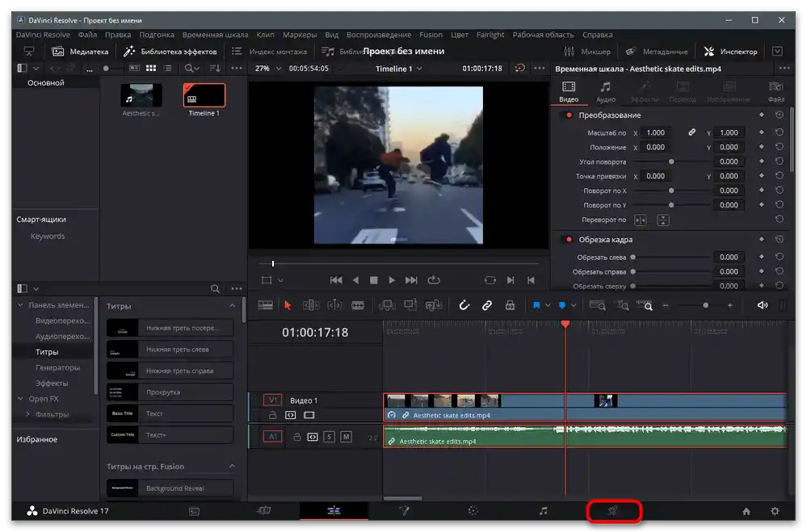Open the Metadata (Метаданные) panel
The image size is (807, 532).
click(657, 52)
